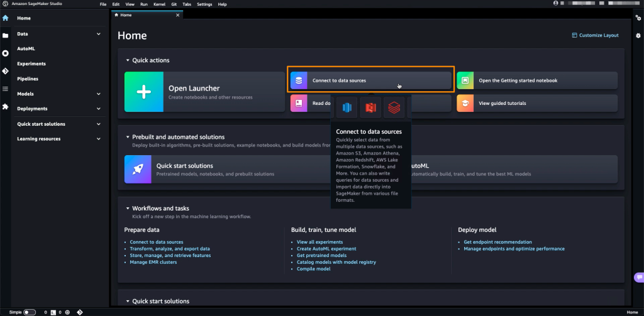Screen dimensions: 644x316
Task: Click Manage endpoints and optimize performance link
Action: coord(514,249)
